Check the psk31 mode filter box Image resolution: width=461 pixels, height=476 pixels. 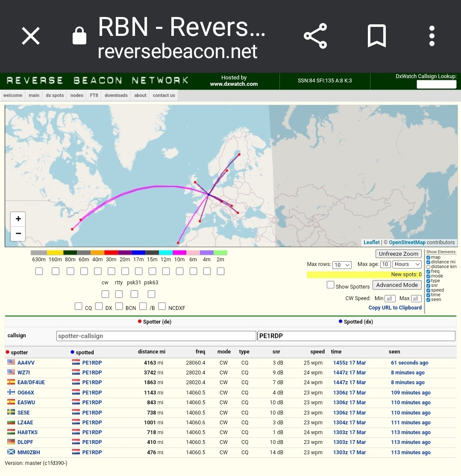coord(134,294)
